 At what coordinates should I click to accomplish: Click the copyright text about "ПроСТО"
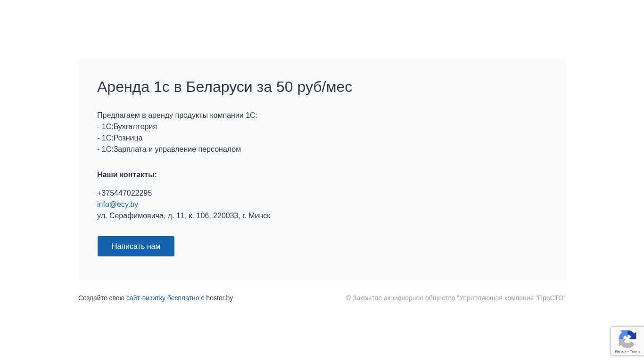click(x=455, y=298)
